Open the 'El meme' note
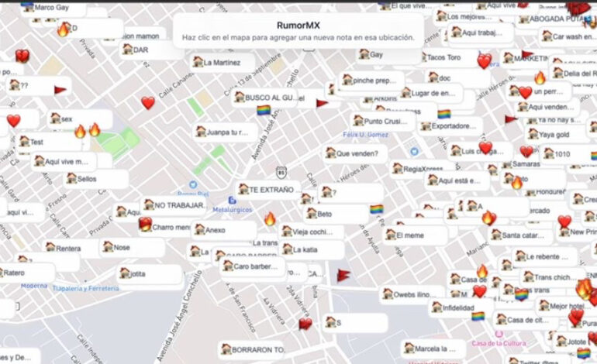The width and height of the screenshot is (597, 364). (x=416, y=235)
